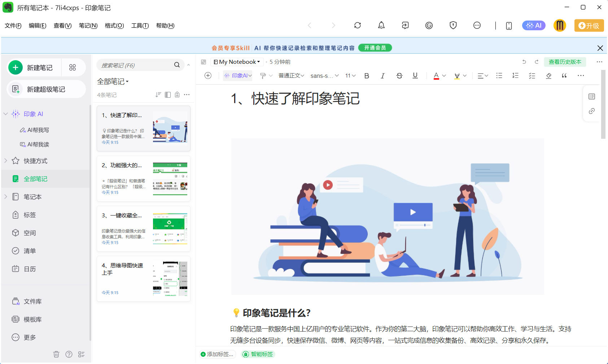Image resolution: width=608 pixels, height=364 pixels.
Task: Click the reminder filter icon in note list
Action: (177, 94)
